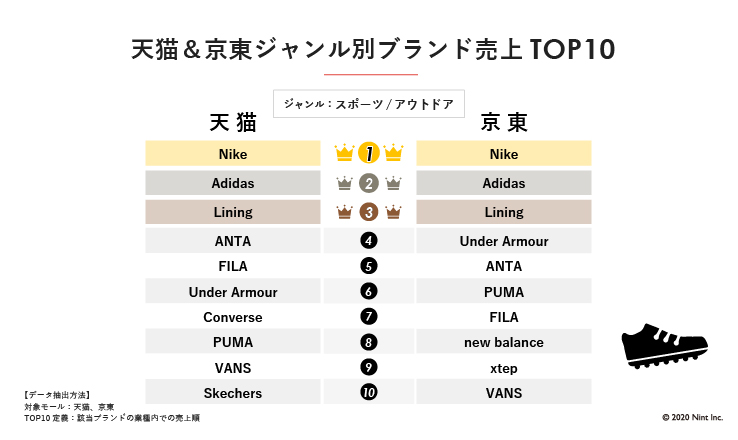Click the soccer cleat shoe icon
Image resolution: width=738 pixels, height=440 pixels.
[x=654, y=346]
